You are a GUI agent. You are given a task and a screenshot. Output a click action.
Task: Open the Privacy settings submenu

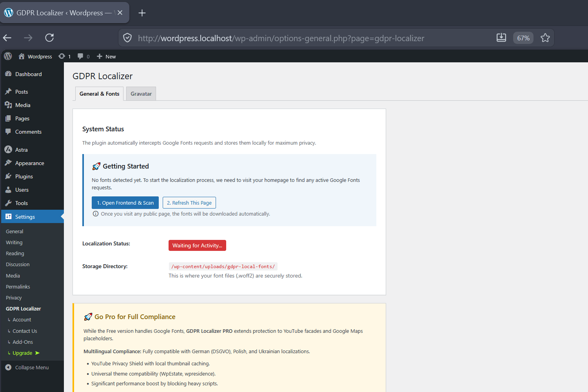pos(14,298)
